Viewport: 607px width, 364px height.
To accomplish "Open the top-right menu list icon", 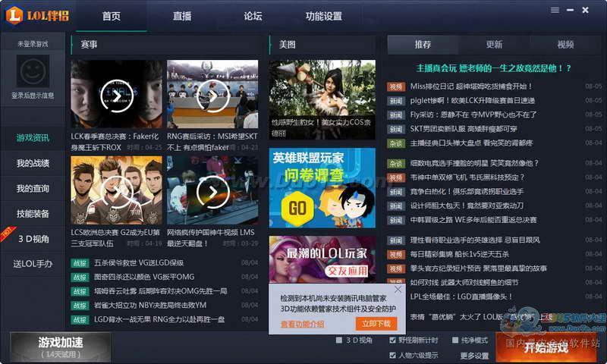I will [555, 10].
